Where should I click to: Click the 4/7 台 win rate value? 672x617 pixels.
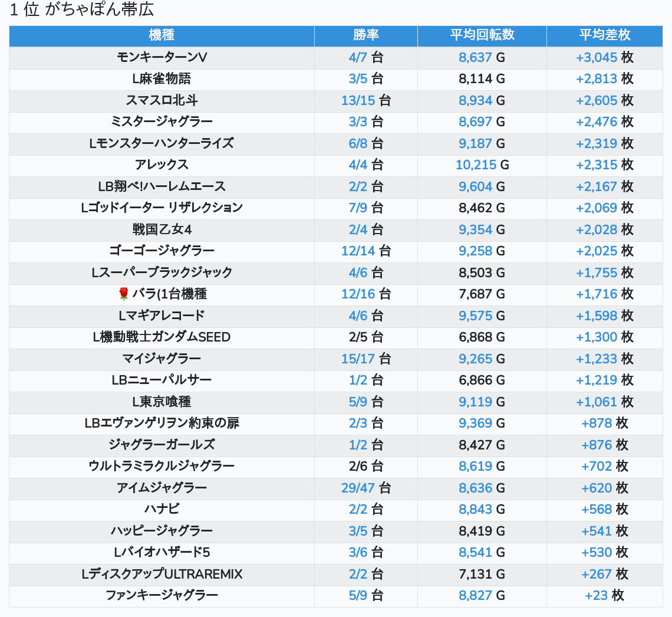[365, 57]
